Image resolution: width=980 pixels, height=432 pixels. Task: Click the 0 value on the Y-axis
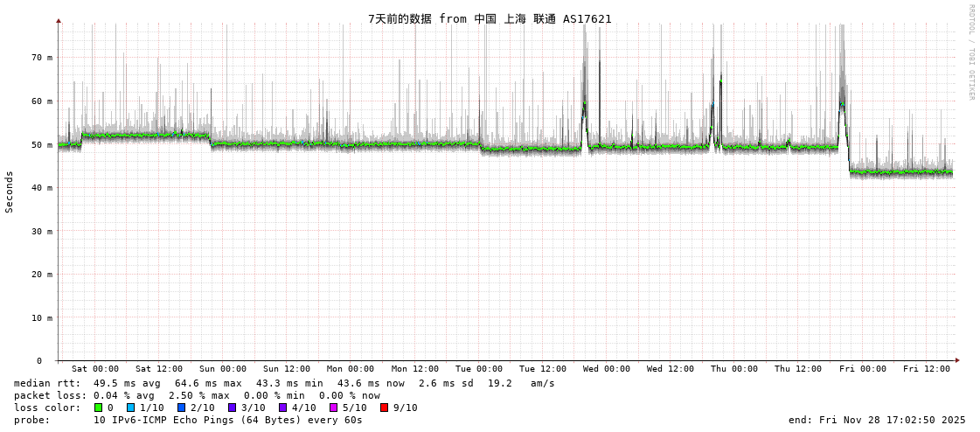39,360
